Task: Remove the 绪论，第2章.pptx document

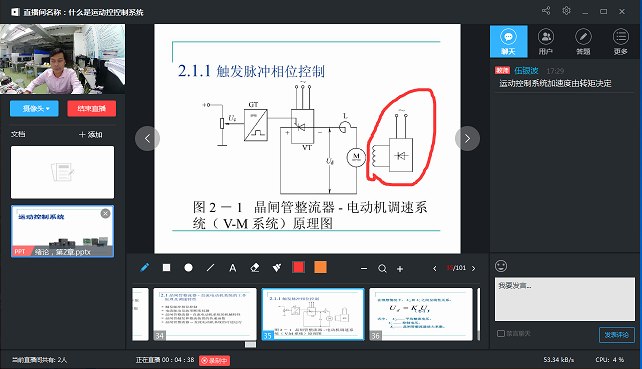Action: click(x=105, y=213)
